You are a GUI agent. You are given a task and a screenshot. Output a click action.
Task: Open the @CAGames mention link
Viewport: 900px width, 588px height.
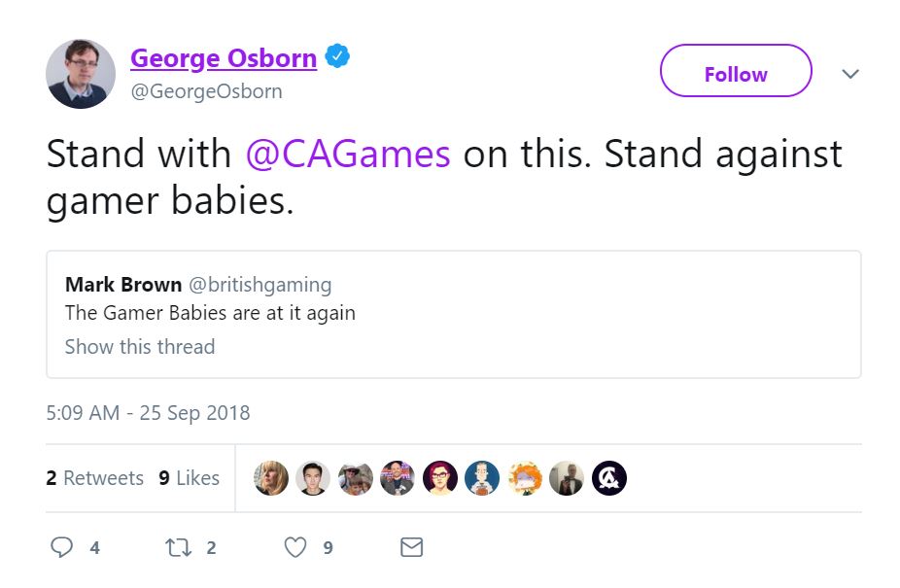coord(348,155)
